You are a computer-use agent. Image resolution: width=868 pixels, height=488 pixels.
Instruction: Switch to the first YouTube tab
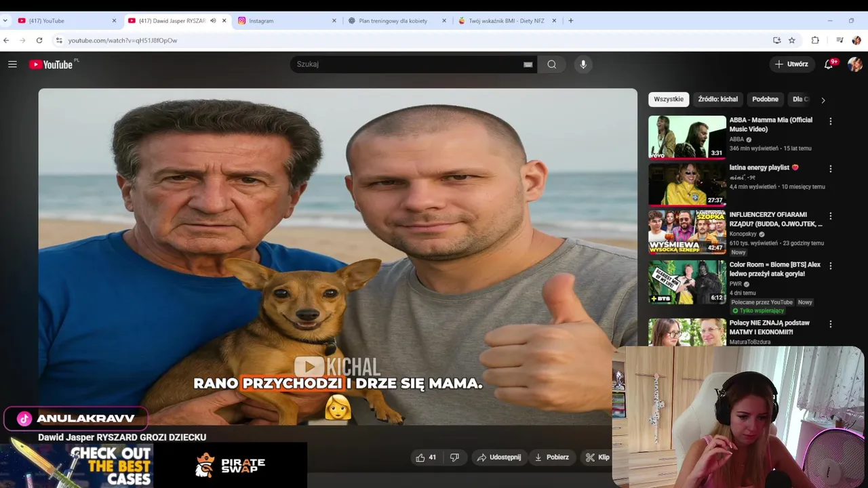66,20
